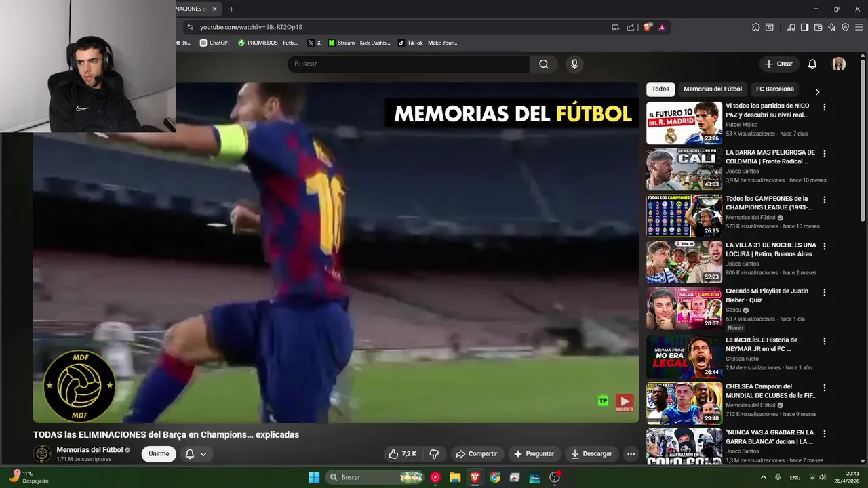This screenshot has height=488, width=868.
Task: Open a new browser tab with plus
Action: coord(231,9)
